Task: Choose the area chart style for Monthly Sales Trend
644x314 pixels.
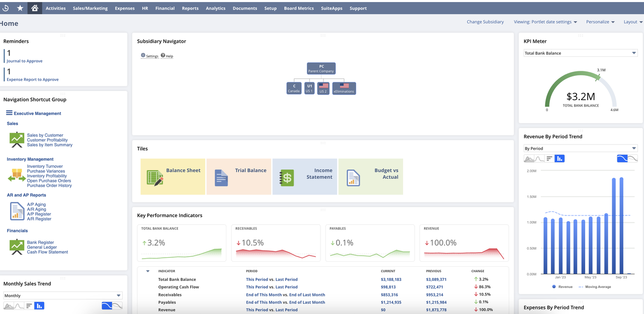Action: click(x=9, y=305)
